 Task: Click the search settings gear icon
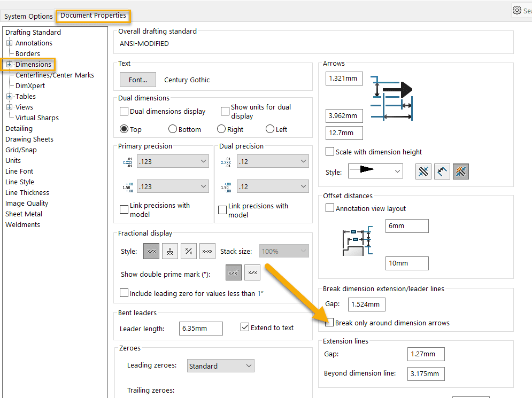516,10
